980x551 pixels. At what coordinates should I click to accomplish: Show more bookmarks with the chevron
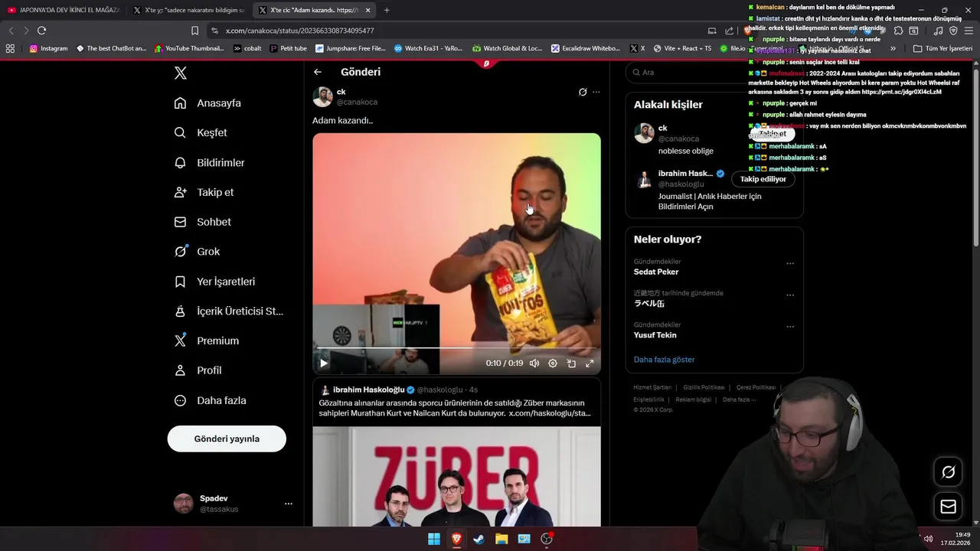click(x=893, y=48)
